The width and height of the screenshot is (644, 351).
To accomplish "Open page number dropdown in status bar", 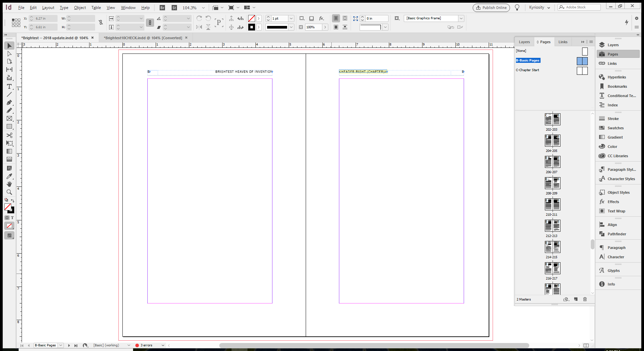I will 61,345.
